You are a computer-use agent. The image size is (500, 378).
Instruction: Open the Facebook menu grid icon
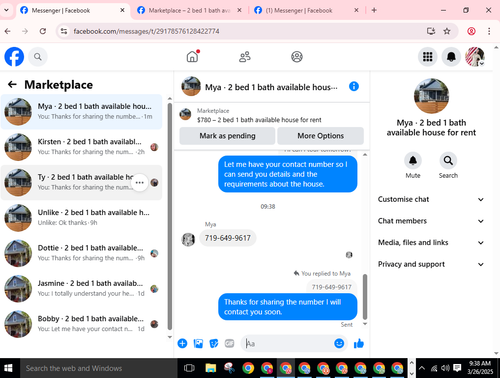point(428,57)
